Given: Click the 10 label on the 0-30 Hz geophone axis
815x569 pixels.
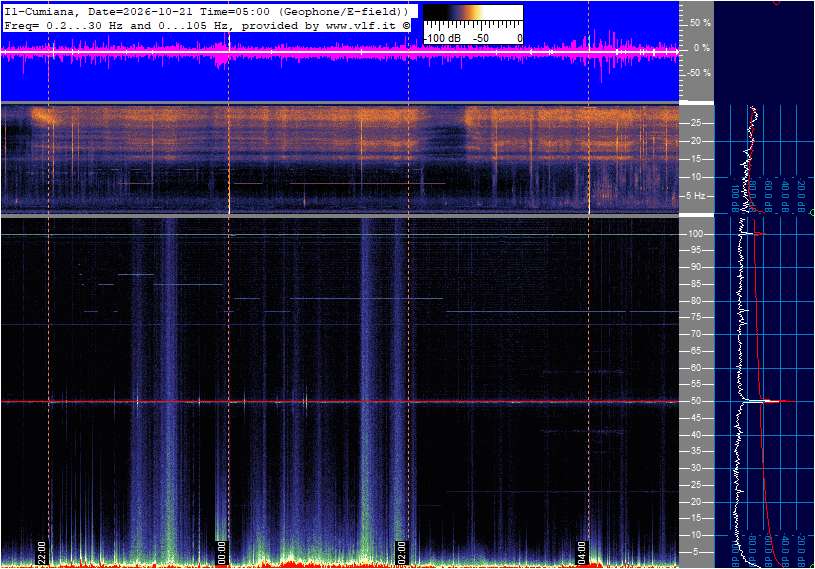Looking at the screenshot, I should [x=696, y=177].
